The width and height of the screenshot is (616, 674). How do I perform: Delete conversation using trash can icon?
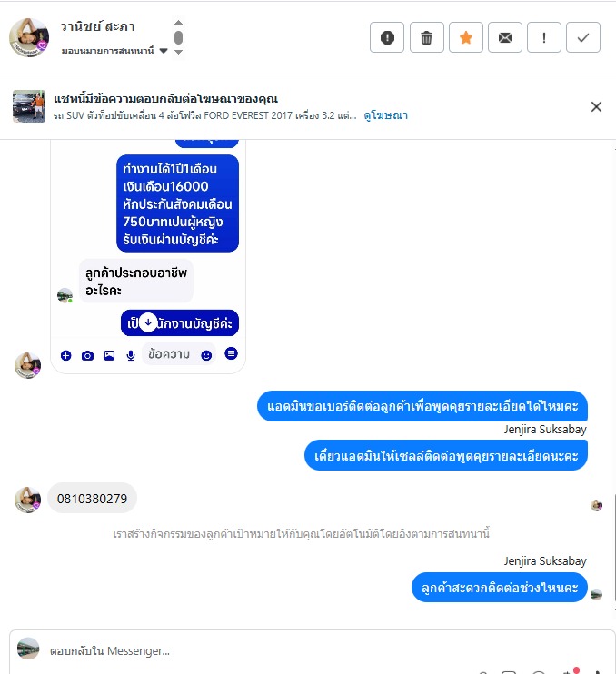426,37
